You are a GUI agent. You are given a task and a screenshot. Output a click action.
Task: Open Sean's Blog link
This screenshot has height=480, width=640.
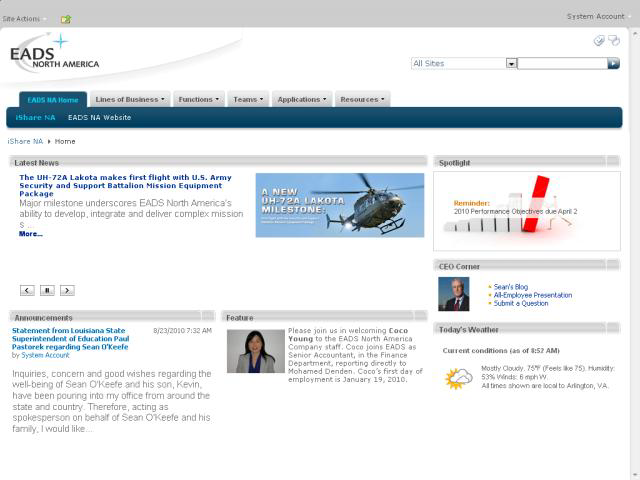coord(511,287)
